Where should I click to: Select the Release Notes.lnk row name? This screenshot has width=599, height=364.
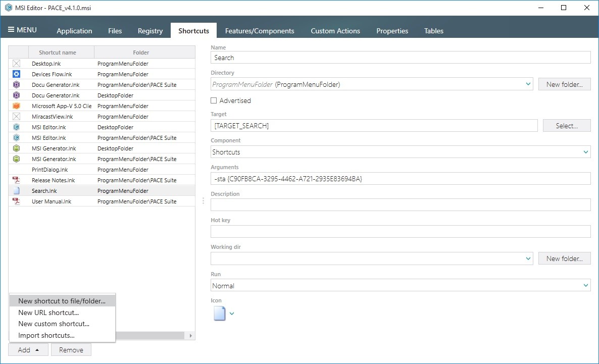53,180
